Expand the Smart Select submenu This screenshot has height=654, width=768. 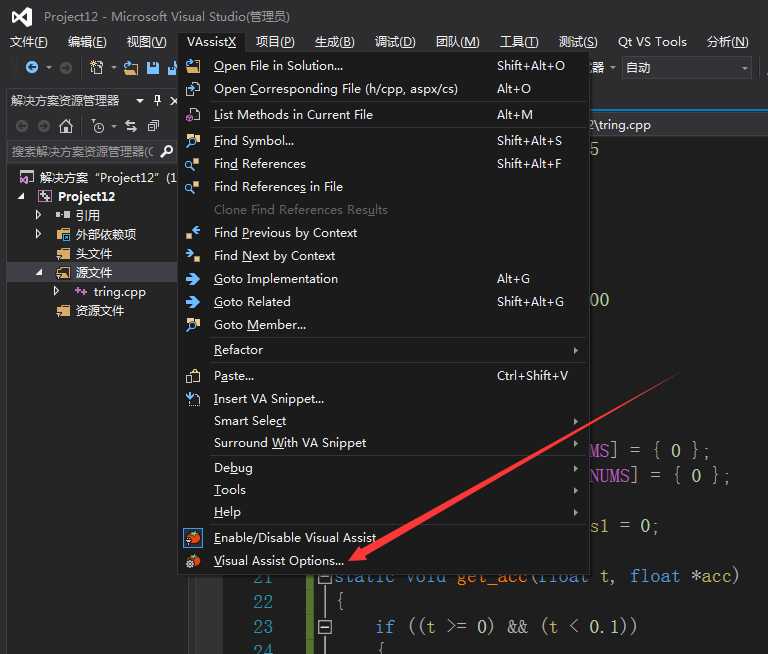click(384, 421)
